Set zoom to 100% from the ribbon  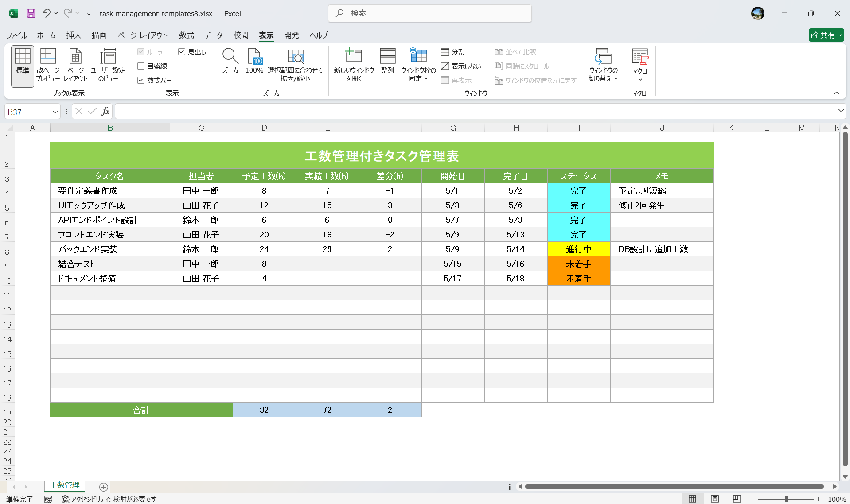[254, 61]
